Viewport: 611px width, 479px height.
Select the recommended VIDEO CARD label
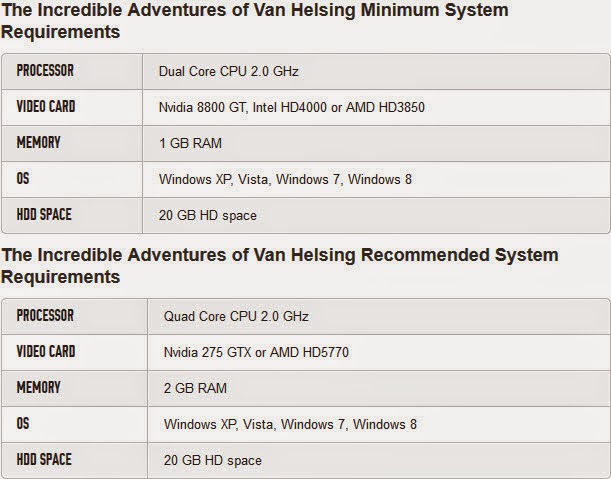(46, 351)
